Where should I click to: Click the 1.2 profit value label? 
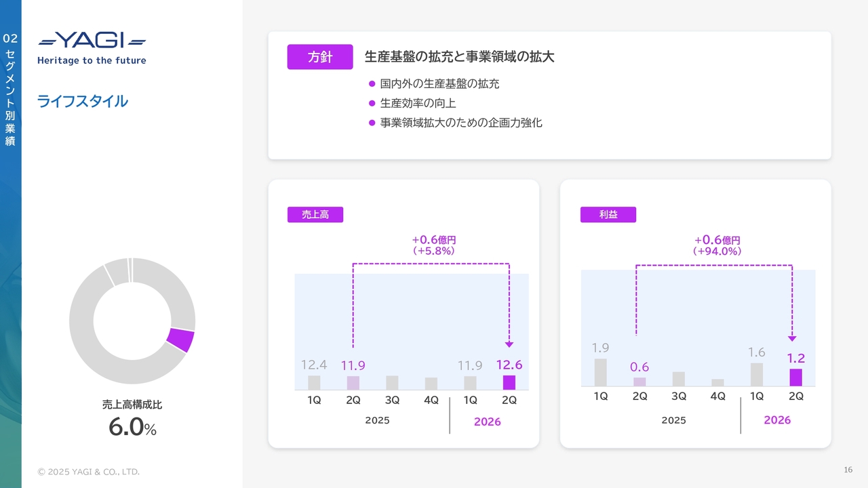pyautogui.click(x=795, y=358)
